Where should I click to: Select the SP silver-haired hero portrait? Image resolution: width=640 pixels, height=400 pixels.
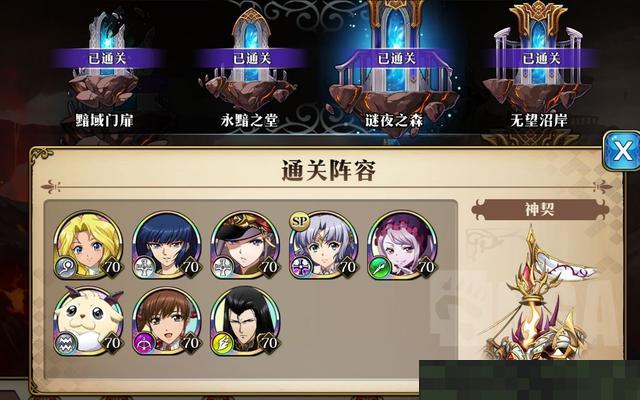[323, 245]
